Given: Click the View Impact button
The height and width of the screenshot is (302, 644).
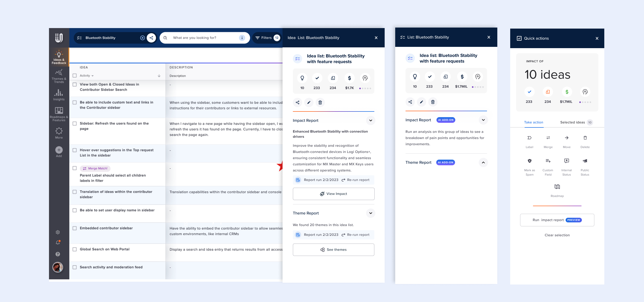Looking at the screenshot, I should [x=334, y=194].
